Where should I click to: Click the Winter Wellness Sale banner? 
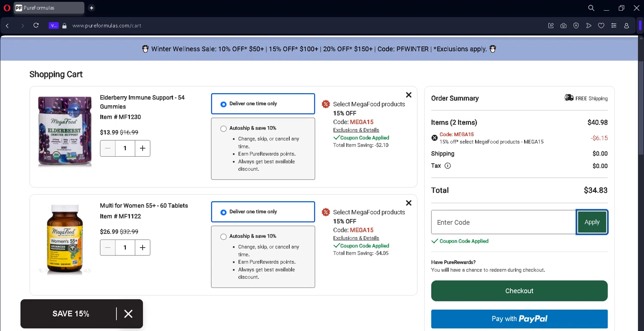319,49
